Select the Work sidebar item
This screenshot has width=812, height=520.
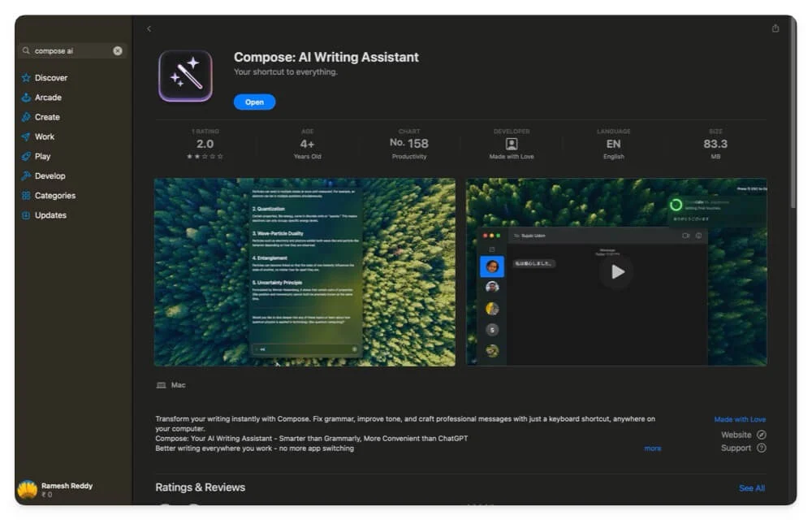[45, 136]
